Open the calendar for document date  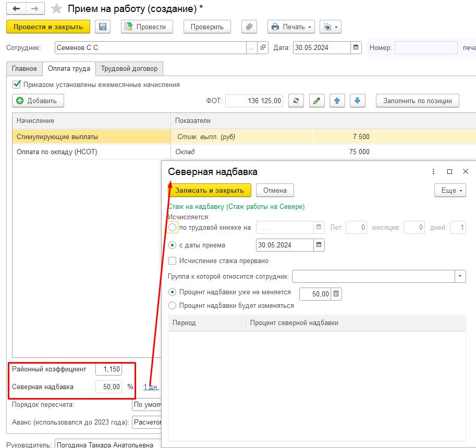[x=356, y=47]
